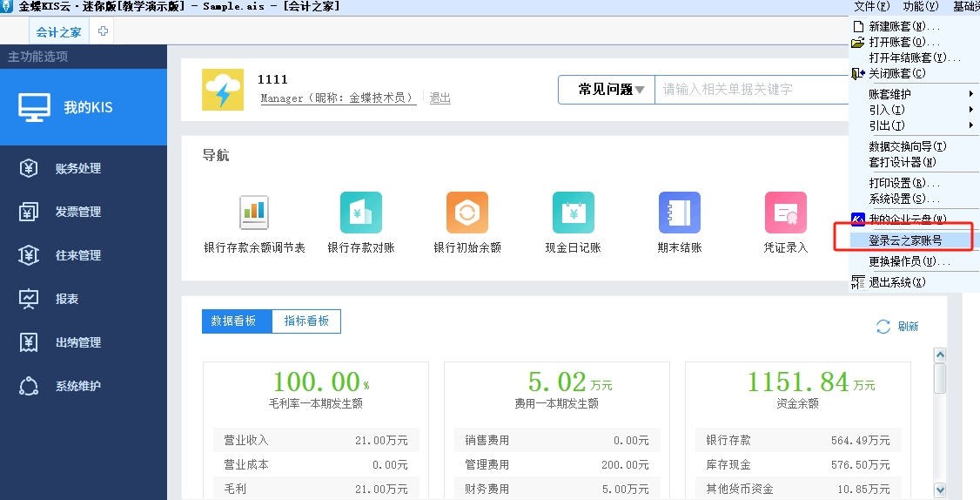
Task: Click the 财务费用 row
Action: point(557,489)
